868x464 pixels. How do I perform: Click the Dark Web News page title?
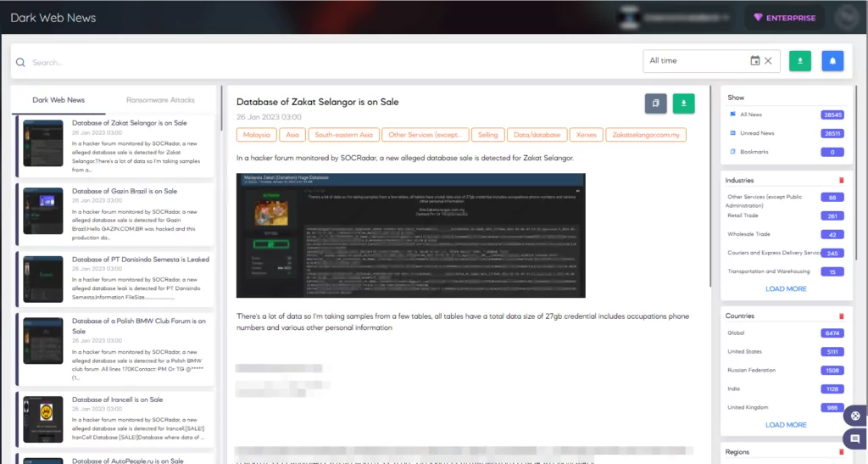53,18
